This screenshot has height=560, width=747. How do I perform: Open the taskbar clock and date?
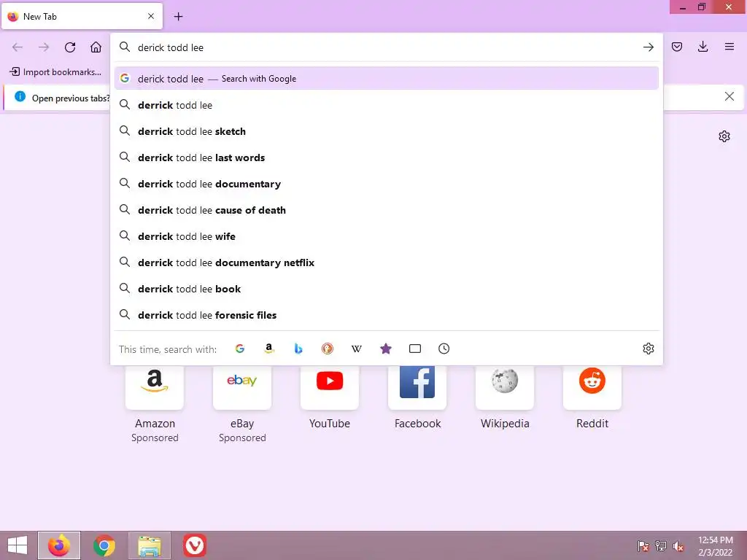715,545
